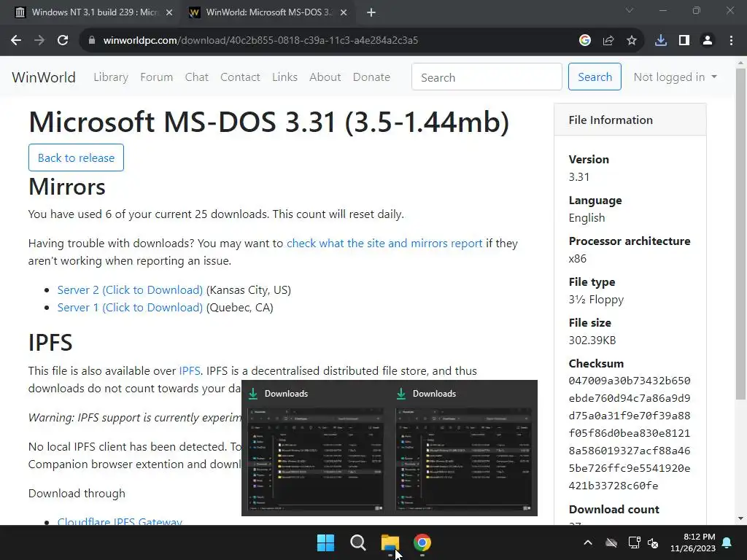Screen dimensions: 747x560
Task: Close the Windows NT 3.1 build 239 tab
Action: coord(169,13)
